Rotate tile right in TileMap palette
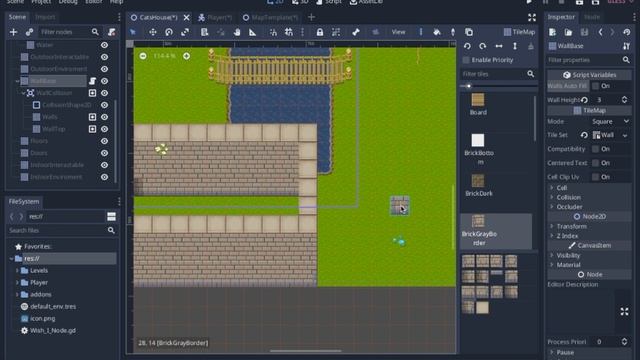The width and height of the screenshot is (640, 360). (483, 46)
